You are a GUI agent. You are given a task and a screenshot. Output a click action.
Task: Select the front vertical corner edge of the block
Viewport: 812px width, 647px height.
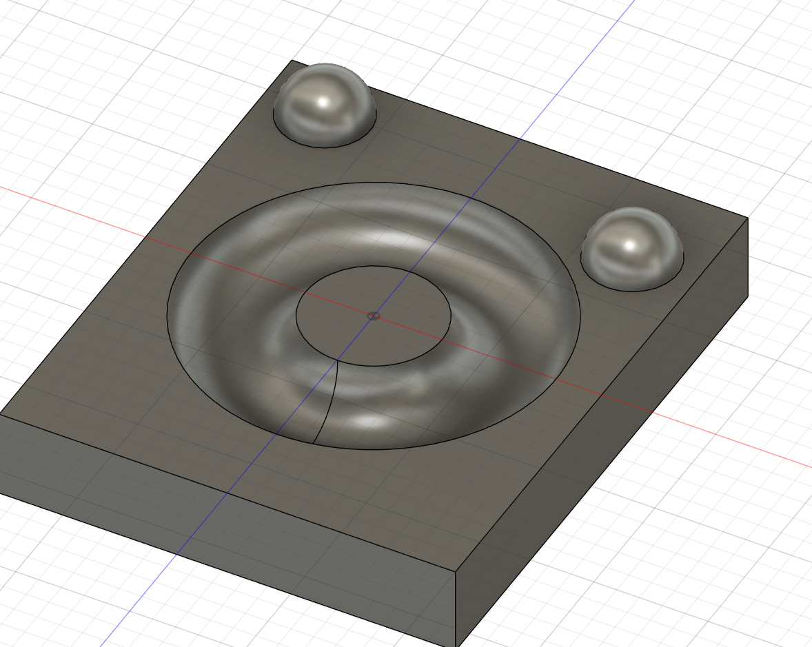click(456, 610)
